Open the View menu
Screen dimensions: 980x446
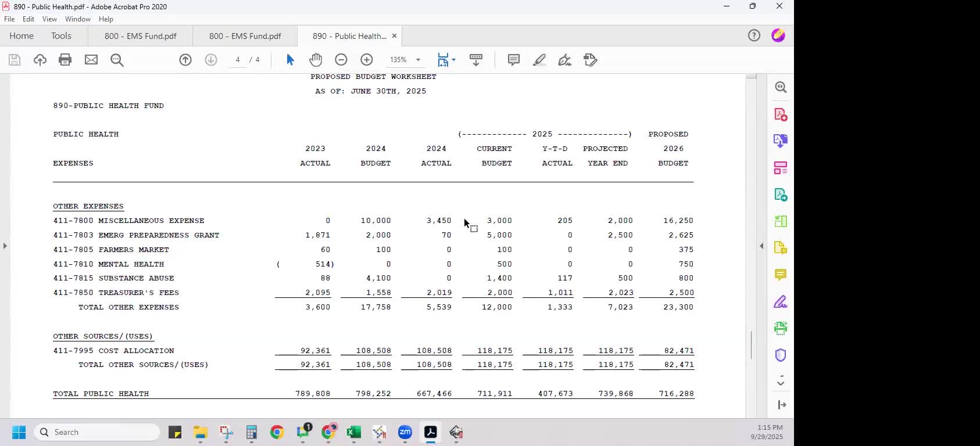coord(49,19)
